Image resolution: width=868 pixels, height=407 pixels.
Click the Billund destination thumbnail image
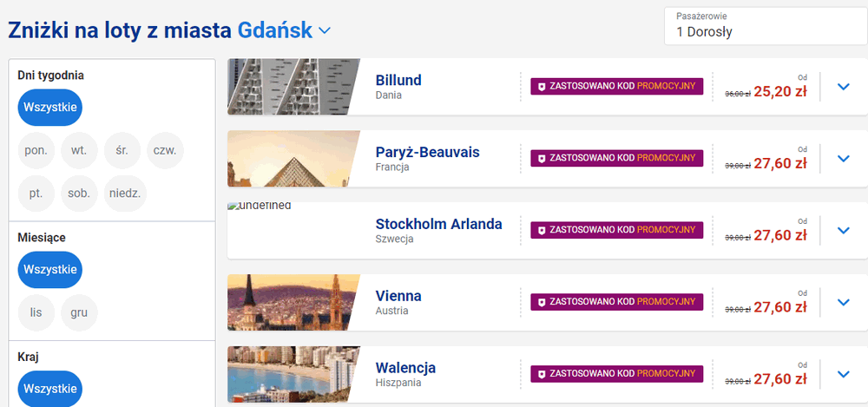pyautogui.click(x=293, y=87)
